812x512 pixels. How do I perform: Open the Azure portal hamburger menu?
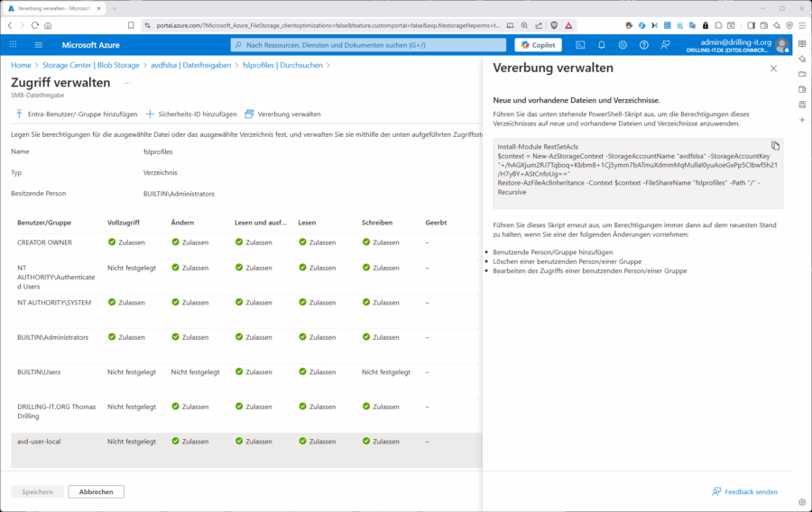coord(39,44)
